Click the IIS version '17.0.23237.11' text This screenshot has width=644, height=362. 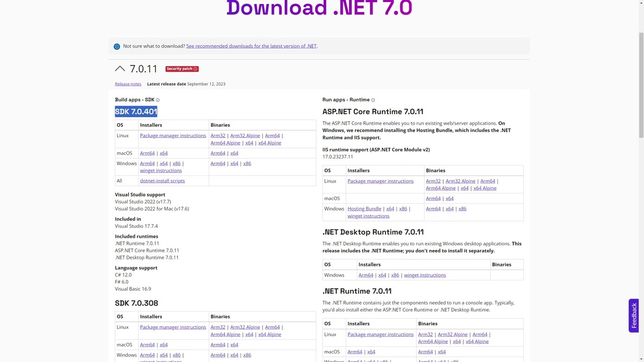[338, 157]
